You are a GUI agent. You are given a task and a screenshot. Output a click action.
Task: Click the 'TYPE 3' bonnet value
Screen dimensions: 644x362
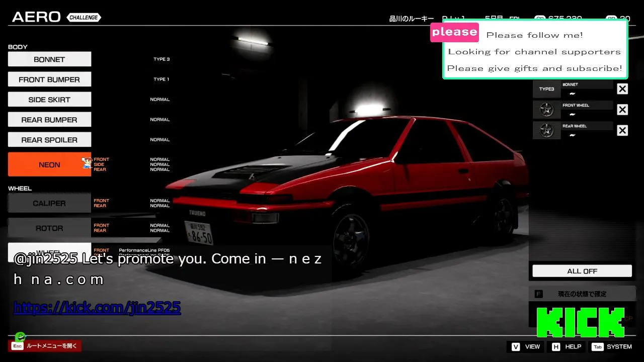click(162, 59)
